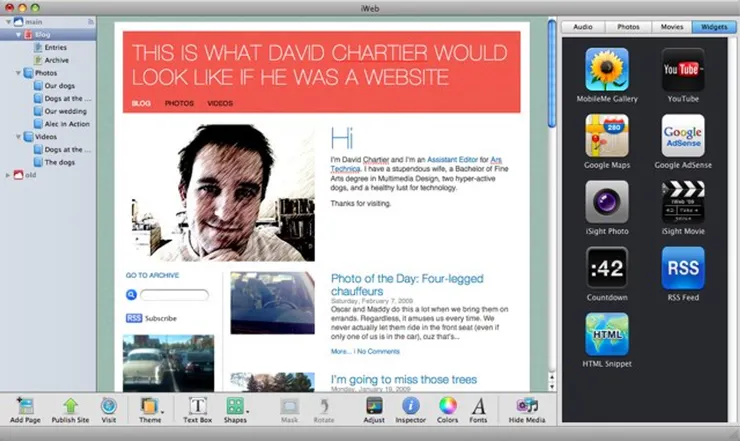Viewport: 740px width, 441px height.
Task: Open the Fonts panel
Action: coord(478,410)
